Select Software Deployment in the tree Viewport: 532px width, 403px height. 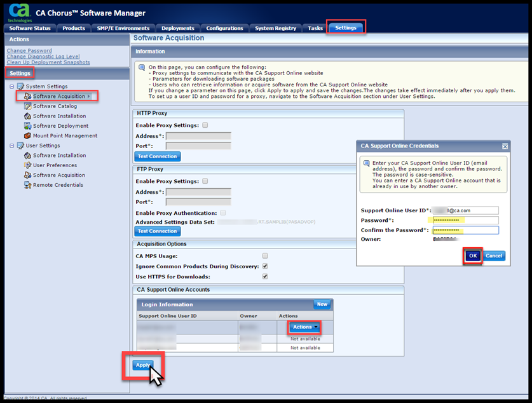coord(61,126)
